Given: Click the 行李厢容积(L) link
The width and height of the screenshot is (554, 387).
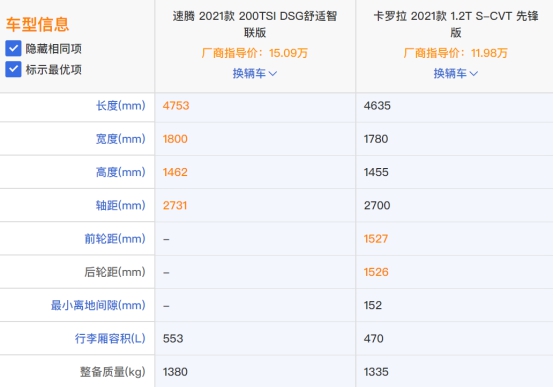Looking at the screenshot, I should point(110,339).
